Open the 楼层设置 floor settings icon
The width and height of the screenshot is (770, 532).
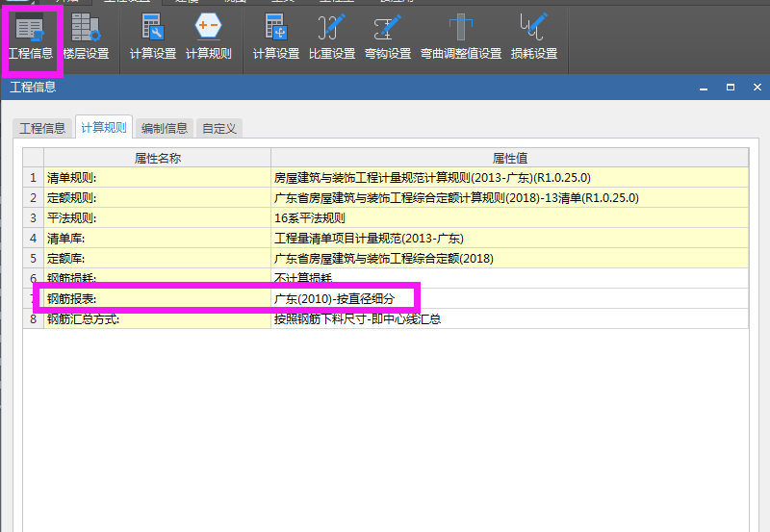click(x=86, y=37)
